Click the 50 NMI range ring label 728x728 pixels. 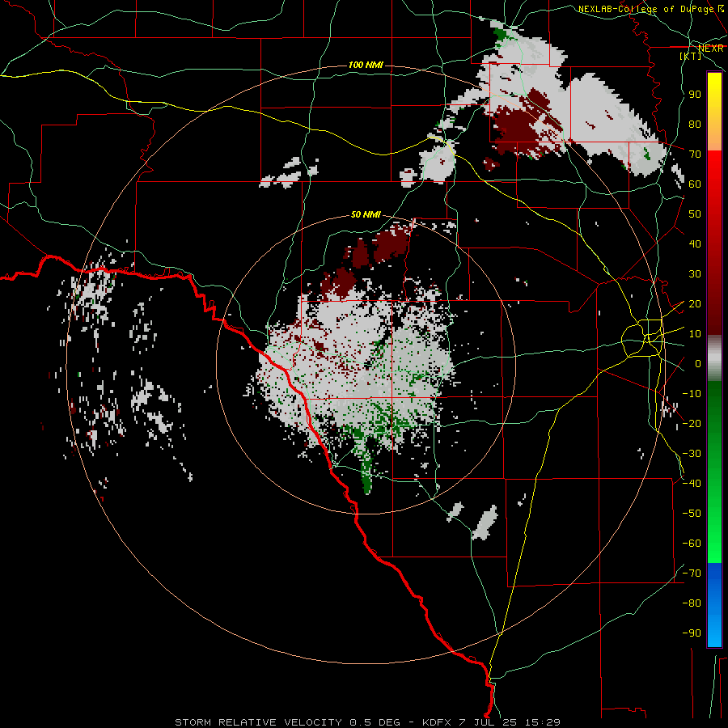(366, 214)
